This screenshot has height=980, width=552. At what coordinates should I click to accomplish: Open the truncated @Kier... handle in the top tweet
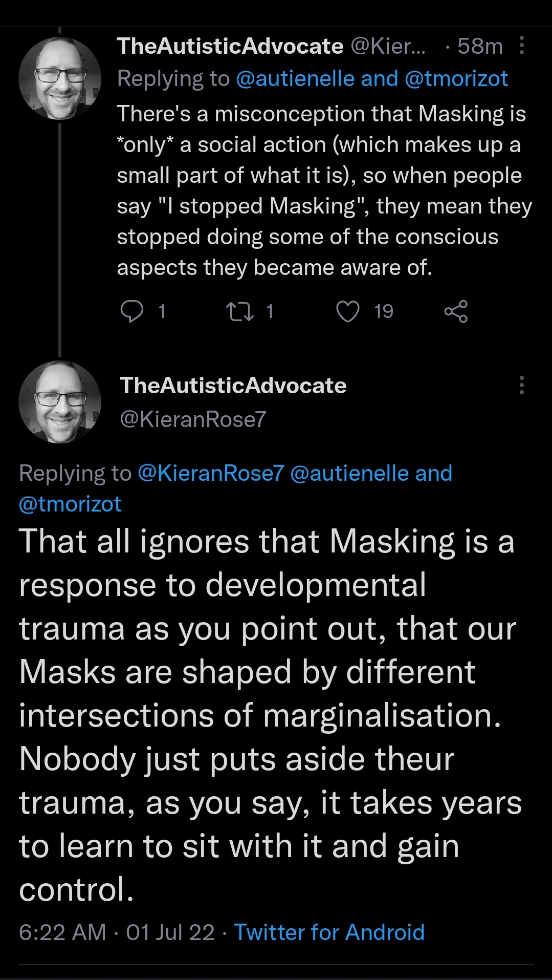(x=388, y=46)
